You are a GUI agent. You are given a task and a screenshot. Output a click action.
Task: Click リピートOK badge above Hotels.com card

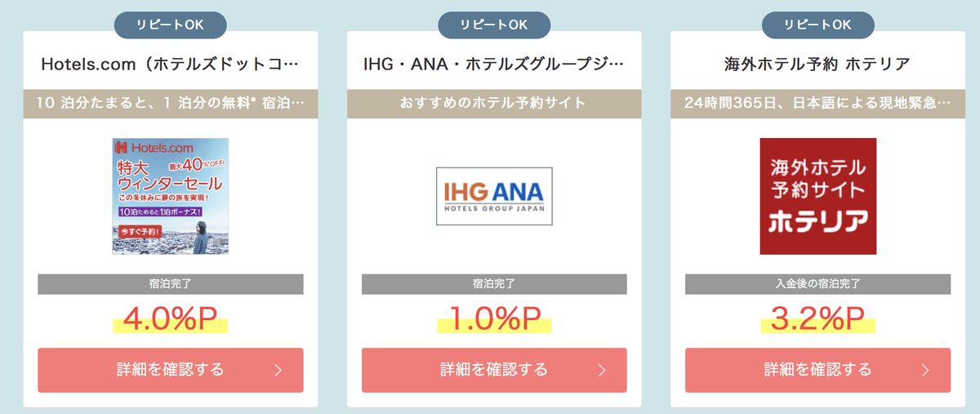[x=170, y=24]
